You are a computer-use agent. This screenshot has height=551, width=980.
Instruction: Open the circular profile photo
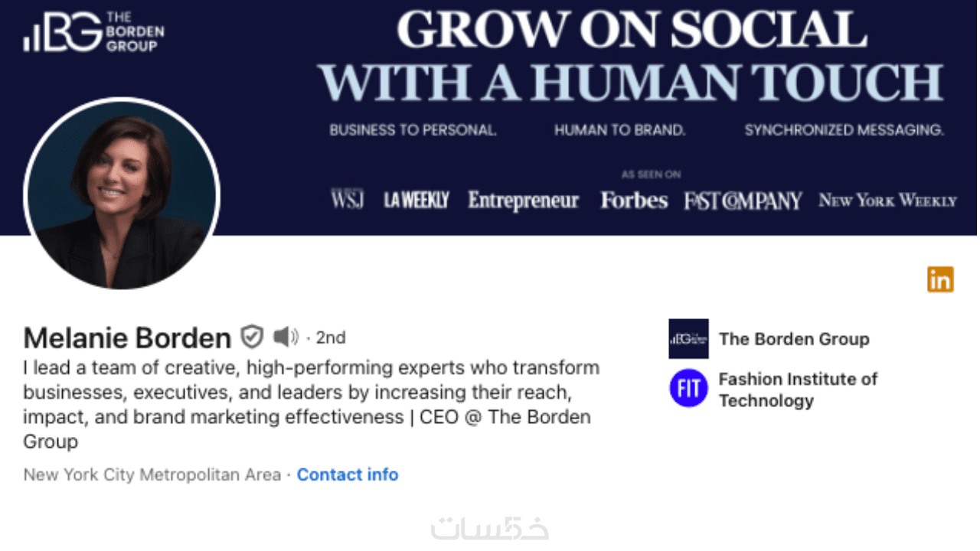click(x=122, y=194)
